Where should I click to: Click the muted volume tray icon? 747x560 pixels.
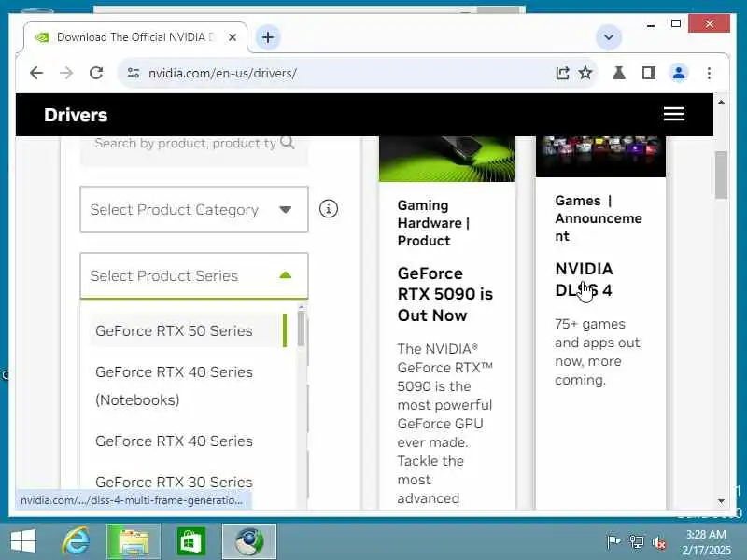(659, 542)
